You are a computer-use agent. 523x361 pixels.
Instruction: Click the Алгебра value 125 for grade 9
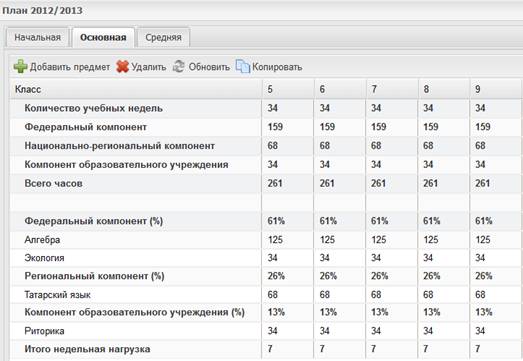point(483,240)
